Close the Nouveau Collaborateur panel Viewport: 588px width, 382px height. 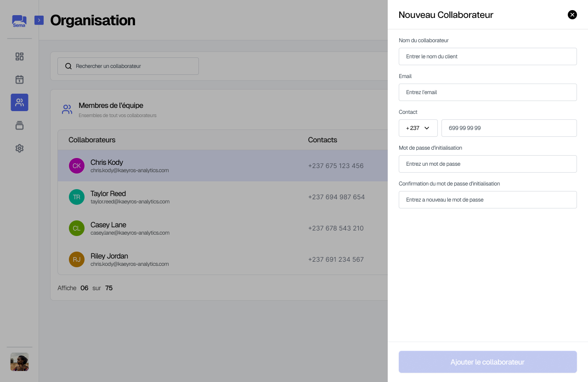(572, 15)
